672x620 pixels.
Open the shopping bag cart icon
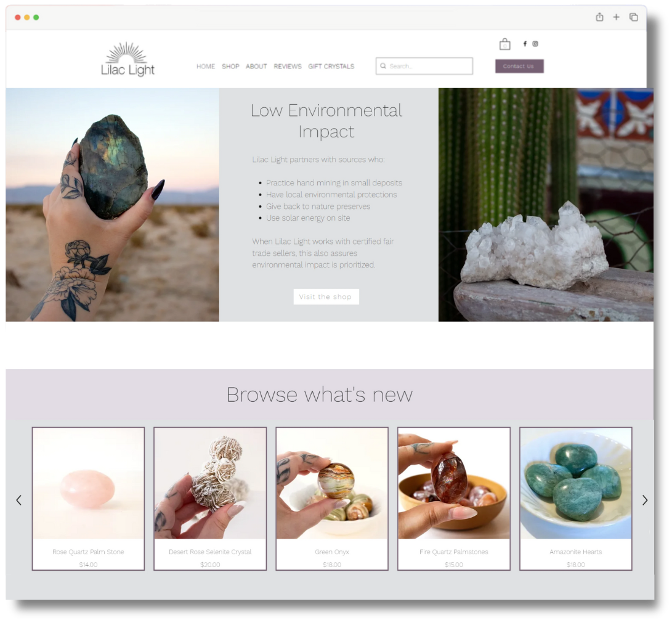tap(504, 44)
